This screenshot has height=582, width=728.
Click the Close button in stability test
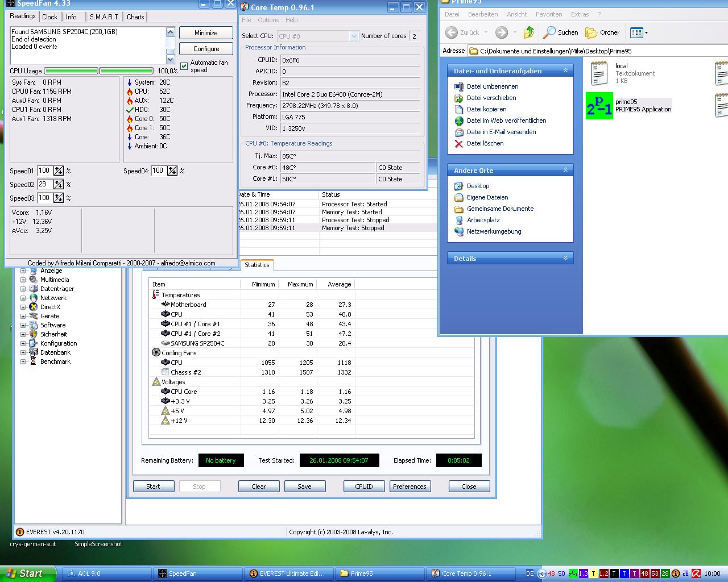click(x=469, y=487)
